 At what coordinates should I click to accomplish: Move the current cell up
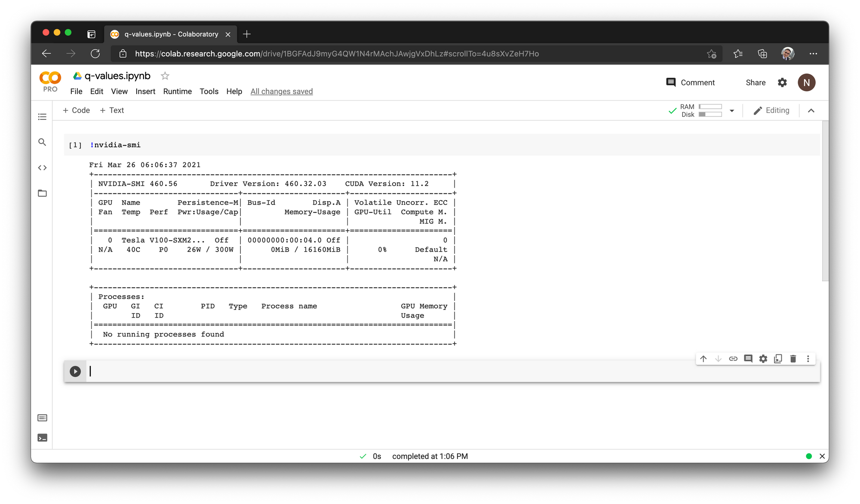tap(703, 359)
